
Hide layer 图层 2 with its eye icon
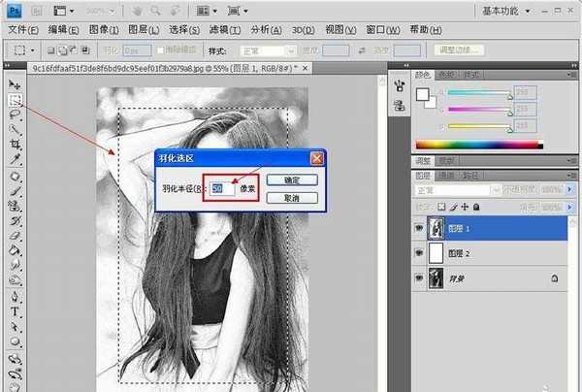click(x=419, y=253)
